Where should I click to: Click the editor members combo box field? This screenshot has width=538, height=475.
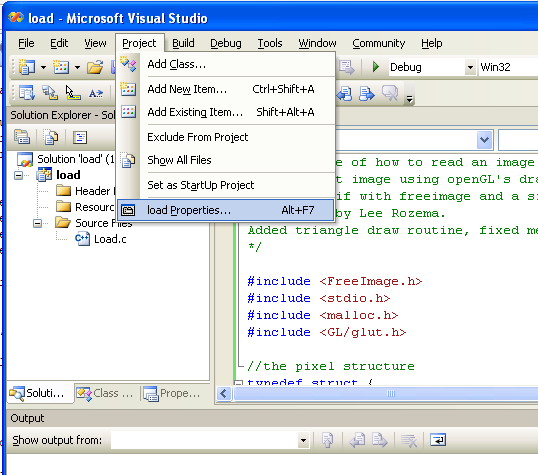(x=518, y=140)
